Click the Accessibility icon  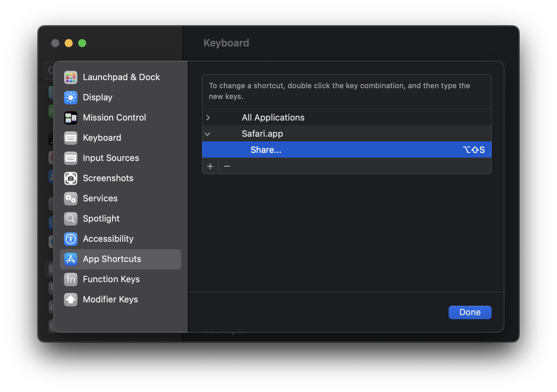[71, 239]
